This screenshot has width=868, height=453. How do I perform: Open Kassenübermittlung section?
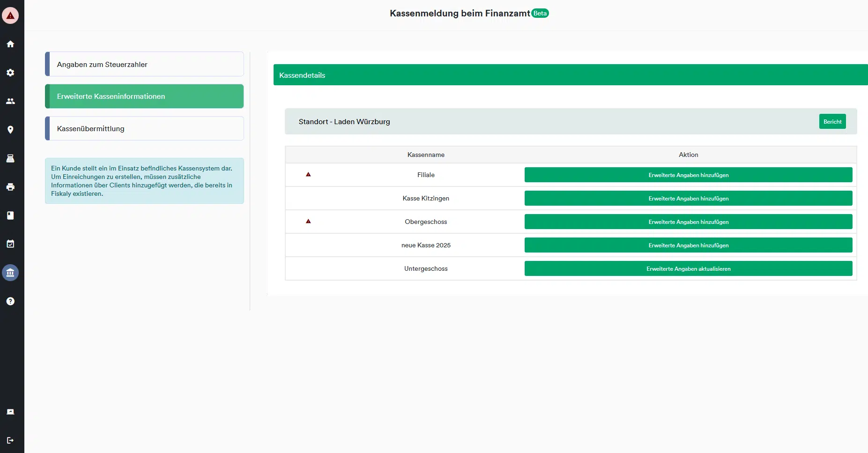pos(144,128)
